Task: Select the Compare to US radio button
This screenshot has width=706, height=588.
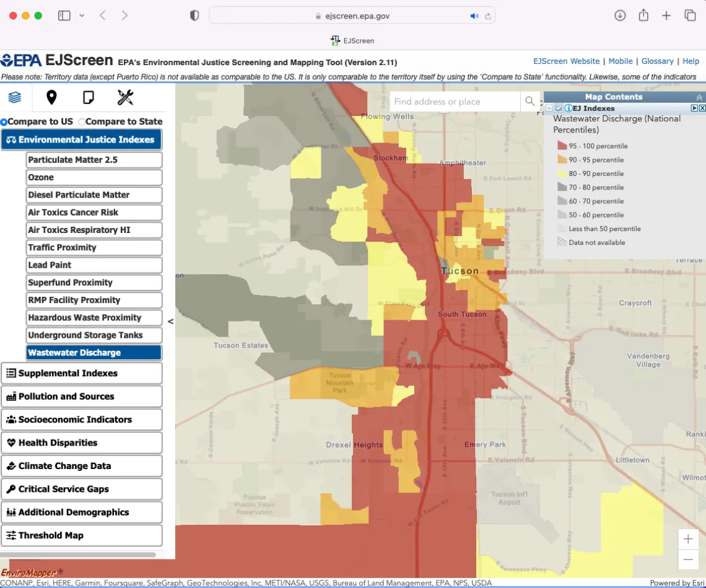Action: pyautogui.click(x=4, y=121)
